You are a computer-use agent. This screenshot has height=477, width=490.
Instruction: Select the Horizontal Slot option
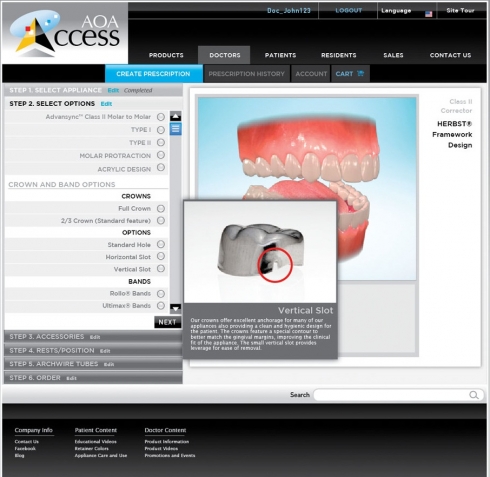coord(161,256)
